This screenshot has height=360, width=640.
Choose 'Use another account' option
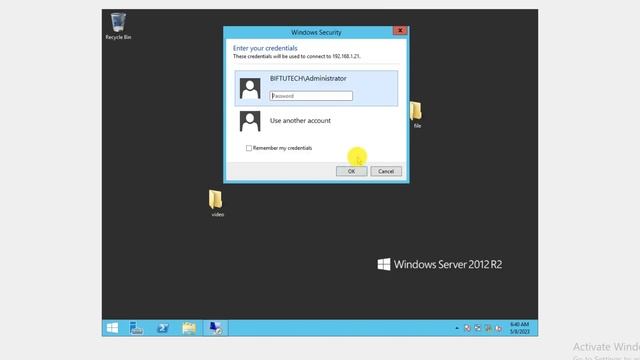(300, 121)
